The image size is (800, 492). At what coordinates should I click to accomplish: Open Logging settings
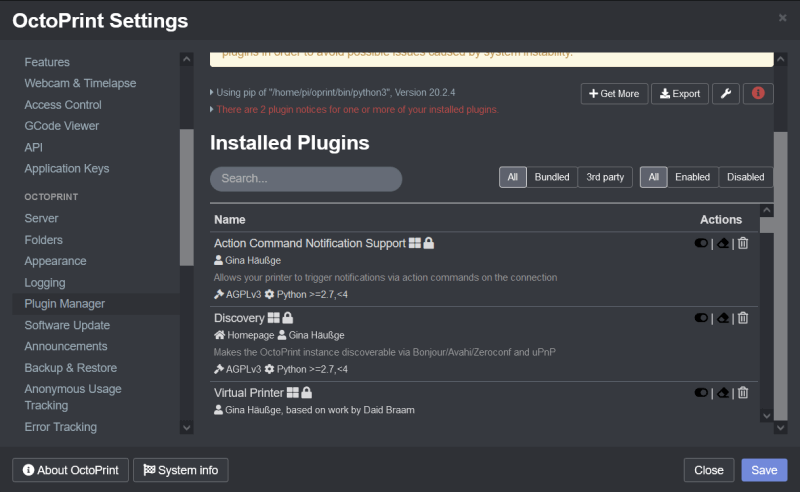tap(45, 283)
